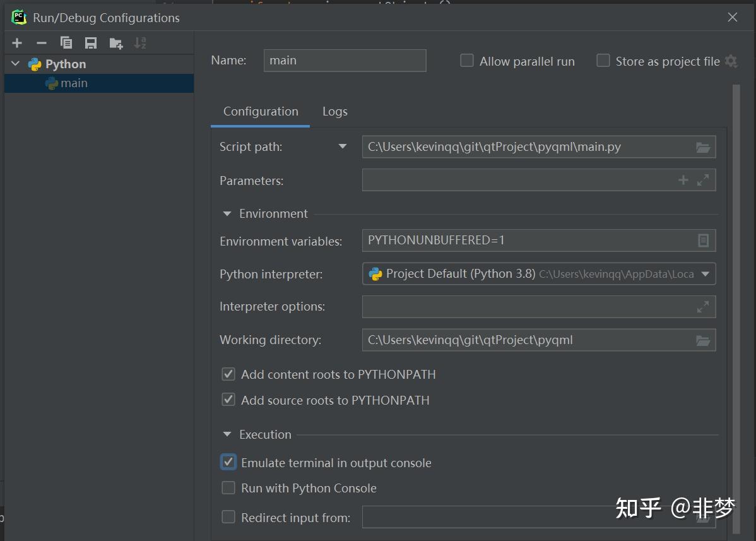This screenshot has height=541, width=756.
Task: Click inside the Name input field
Action: (x=345, y=61)
